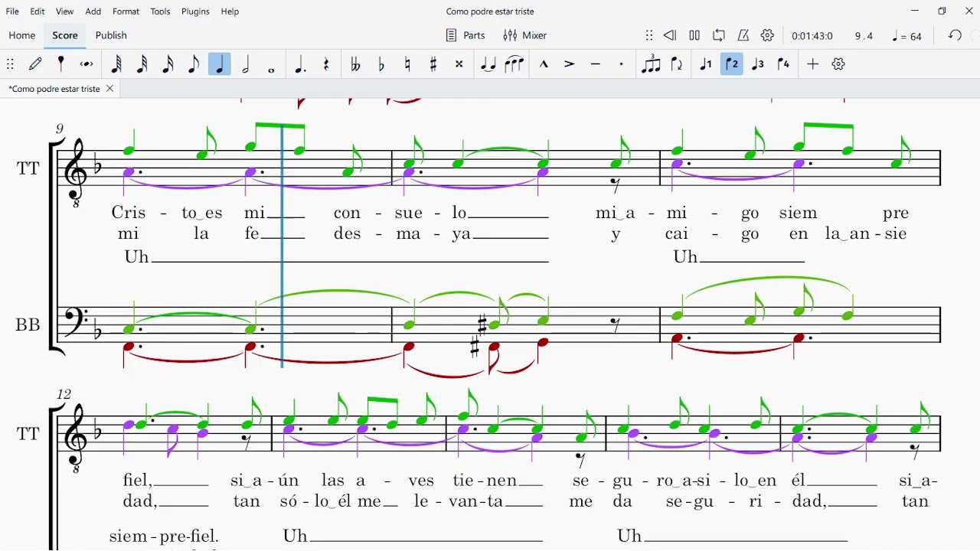Screen dimensions: 980x551
Task: Switch to the Publish tab
Action: point(112,36)
